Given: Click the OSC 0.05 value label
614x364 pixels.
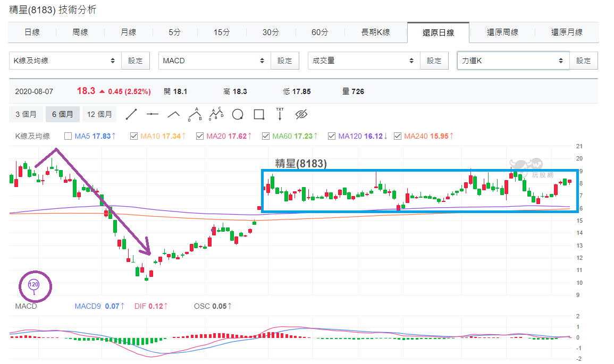Looking at the screenshot, I should (x=212, y=306).
